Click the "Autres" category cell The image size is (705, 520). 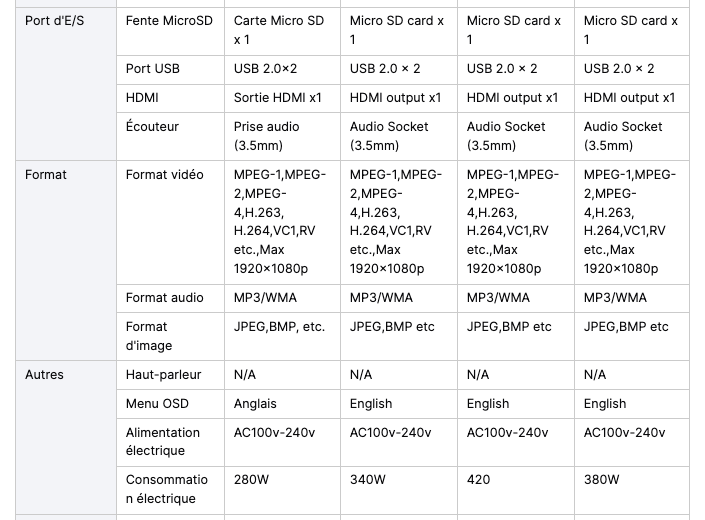pos(66,437)
